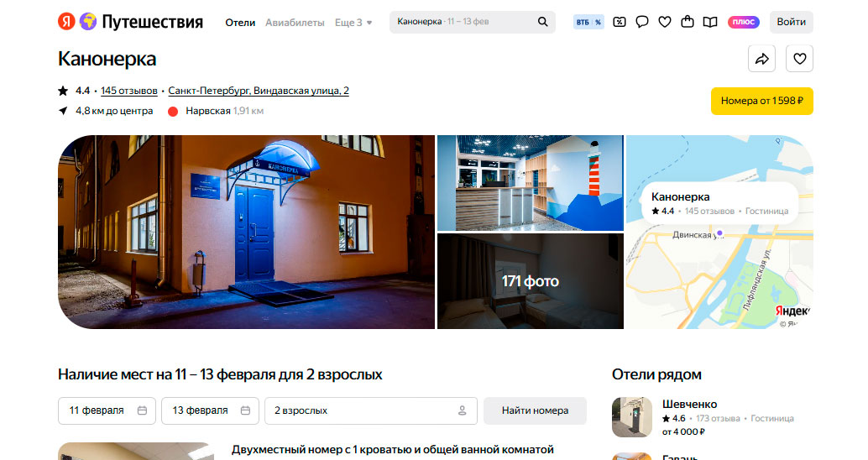
Task: Click the от 4 000 ₽ price text
Action: click(683, 431)
